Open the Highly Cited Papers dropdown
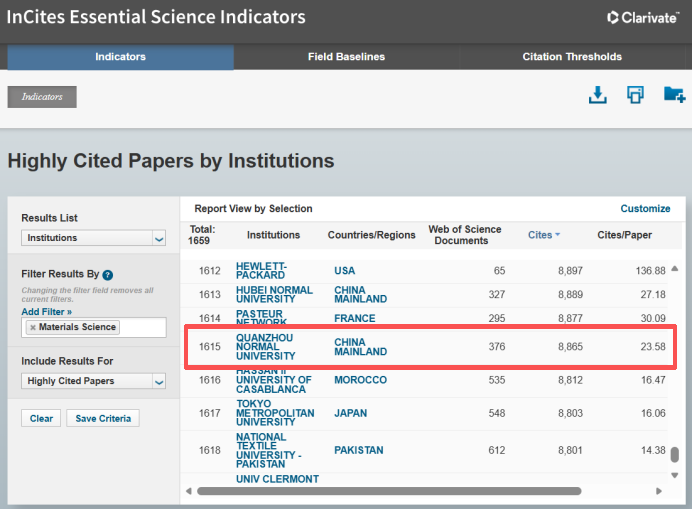This screenshot has width=693, height=510. point(93,381)
